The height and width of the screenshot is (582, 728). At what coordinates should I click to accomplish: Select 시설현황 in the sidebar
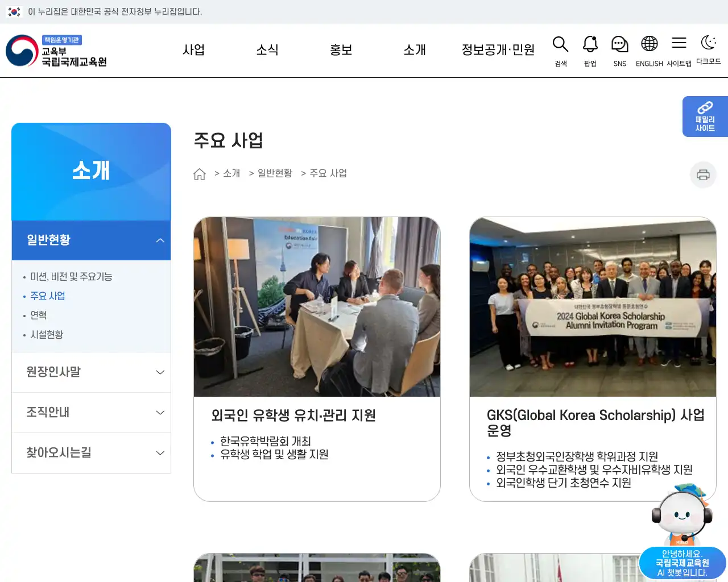[47, 335]
